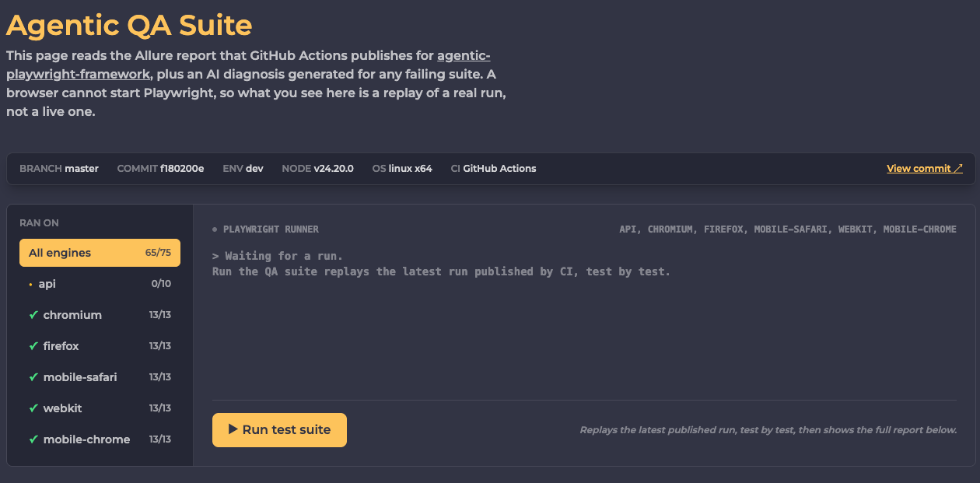Select the chromium engine row
Image resolution: width=980 pixels, height=483 pixels.
click(100, 315)
